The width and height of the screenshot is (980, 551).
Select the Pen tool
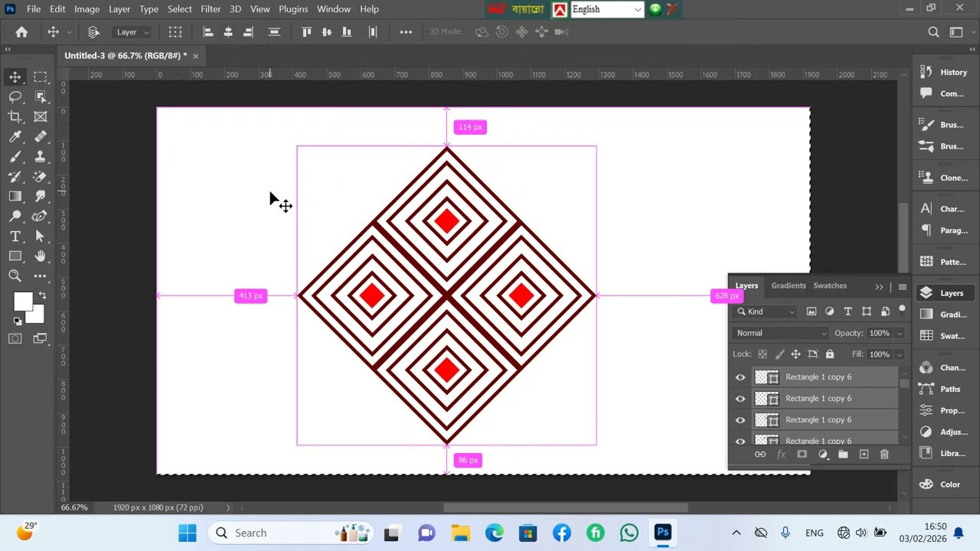pos(41,216)
